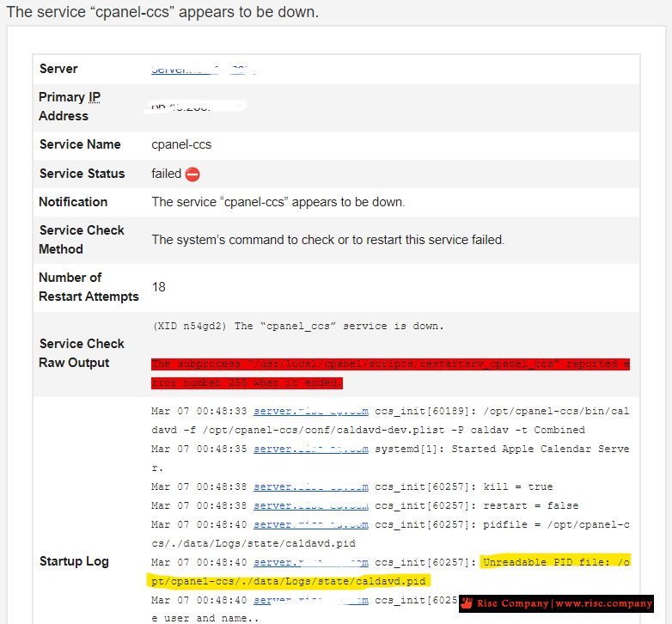The width and height of the screenshot is (672, 624).
Task: Open server link on 'kill = true' line
Action: pos(311,486)
